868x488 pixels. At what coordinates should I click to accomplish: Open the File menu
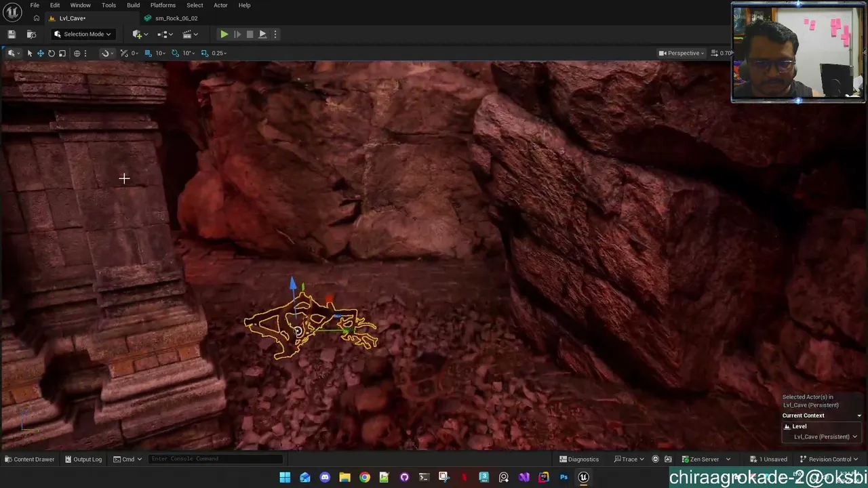click(35, 5)
